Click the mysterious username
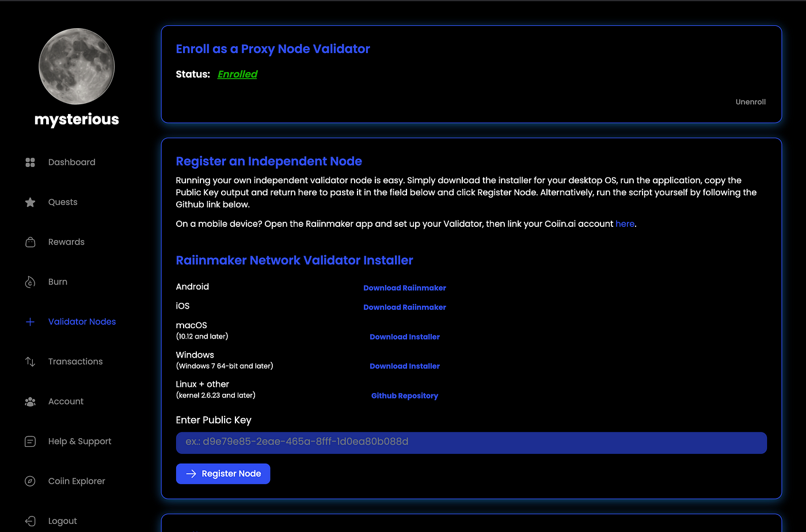Viewport: 806px width, 532px height. pos(77,119)
